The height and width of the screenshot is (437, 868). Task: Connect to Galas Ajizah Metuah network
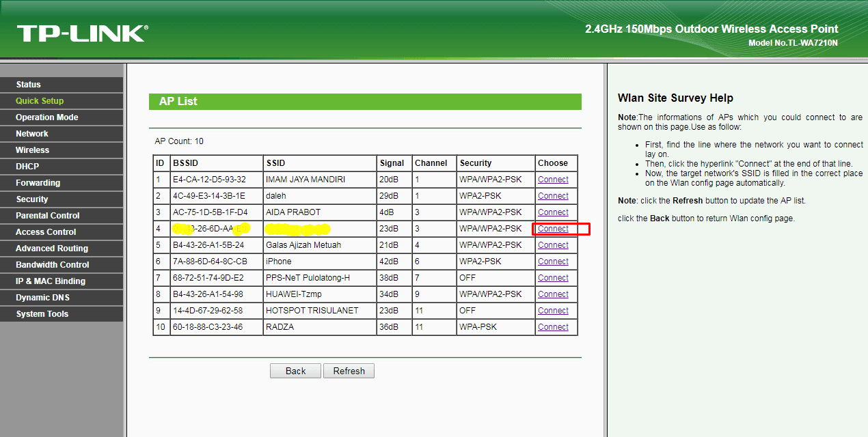pyautogui.click(x=553, y=245)
